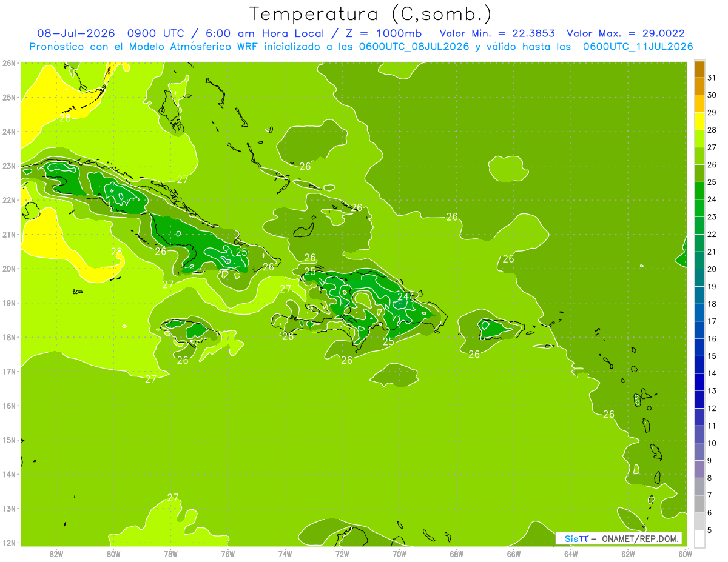The image size is (728, 562).
Task: Click the 22N latitude axis label
Action: (9, 200)
